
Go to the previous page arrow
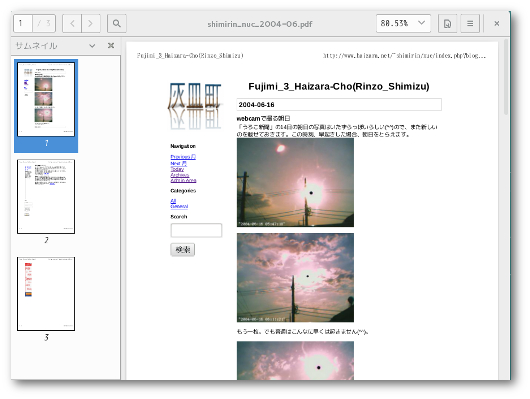pos(72,23)
